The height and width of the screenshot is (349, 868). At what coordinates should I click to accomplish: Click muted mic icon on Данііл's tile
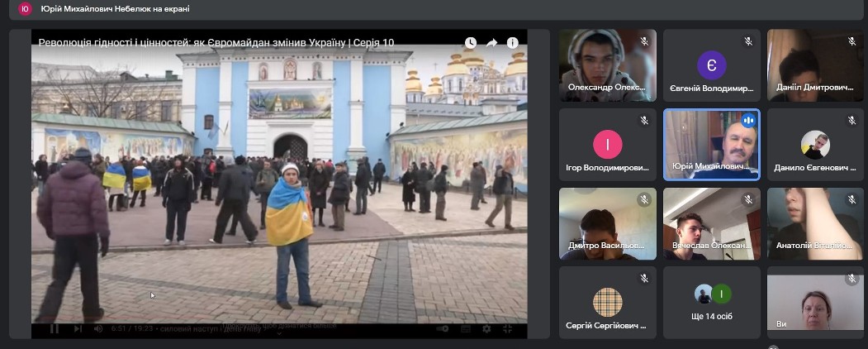852,41
